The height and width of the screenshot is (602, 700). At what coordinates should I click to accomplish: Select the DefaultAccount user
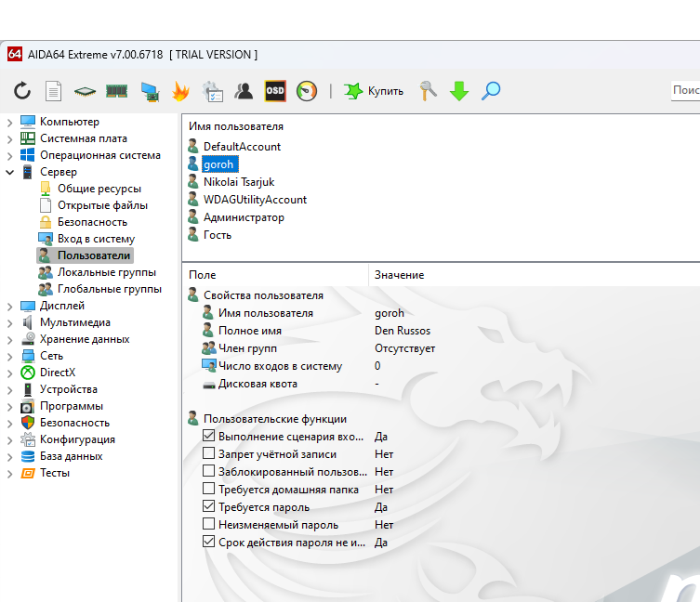pos(242,147)
